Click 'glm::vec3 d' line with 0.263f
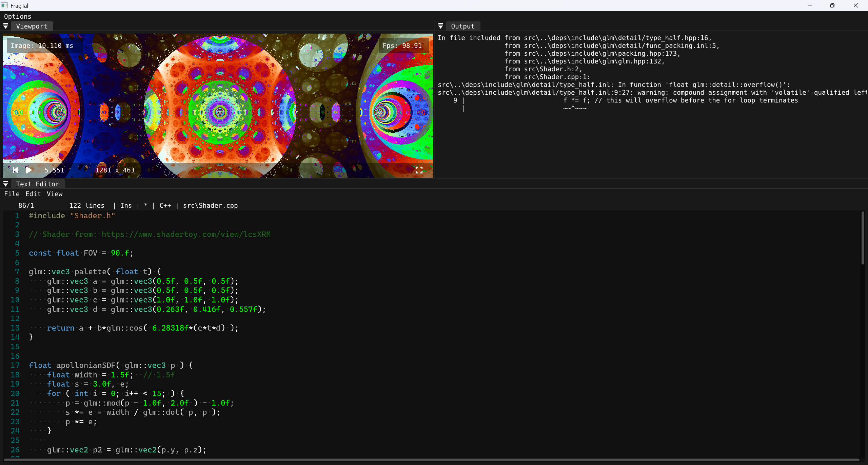 pyautogui.click(x=156, y=309)
